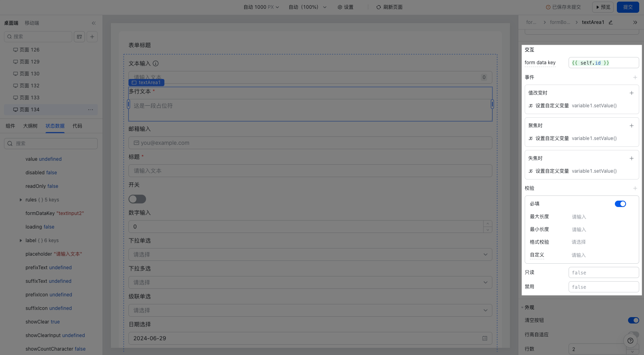Click the 禁用 false expression field
The image size is (644, 355).
click(x=604, y=287)
